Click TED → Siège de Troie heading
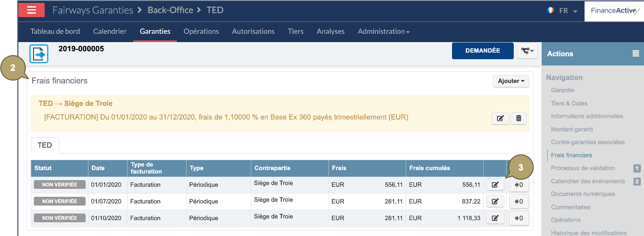 coord(76,103)
